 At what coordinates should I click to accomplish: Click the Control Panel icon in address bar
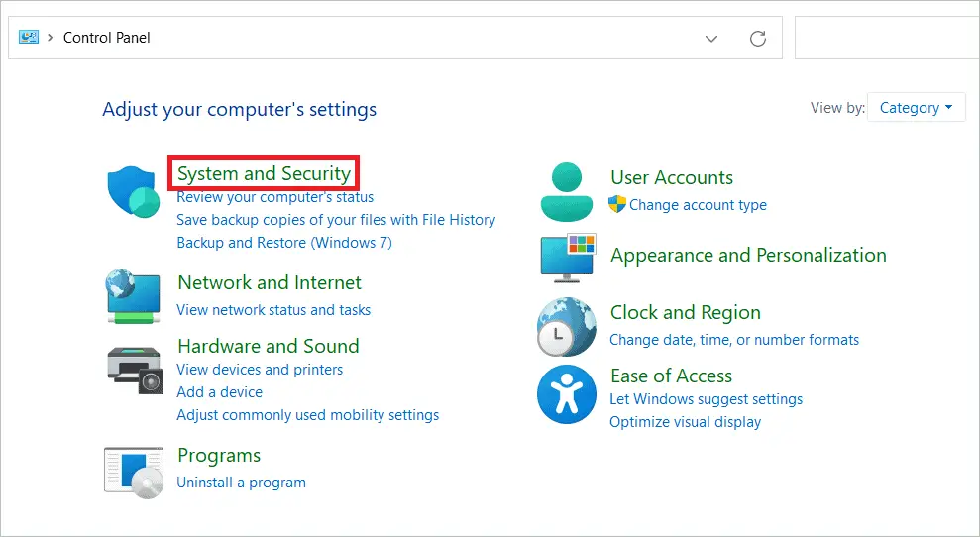pyautogui.click(x=29, y=38)
